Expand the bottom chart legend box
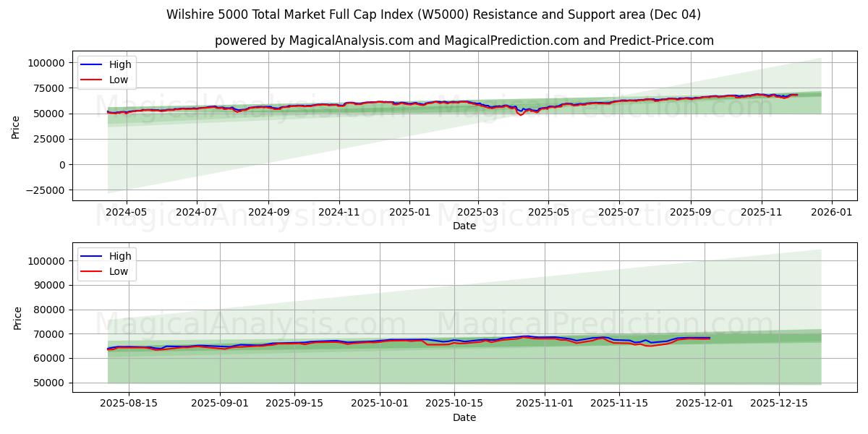Viewport: 868px width, 434px height. point(109,263)
